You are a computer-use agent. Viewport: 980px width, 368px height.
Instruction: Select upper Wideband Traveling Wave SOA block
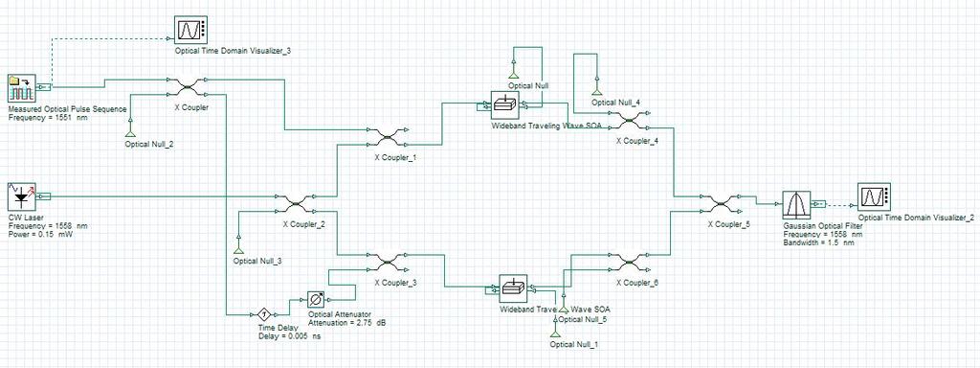[x=504, y=104]
